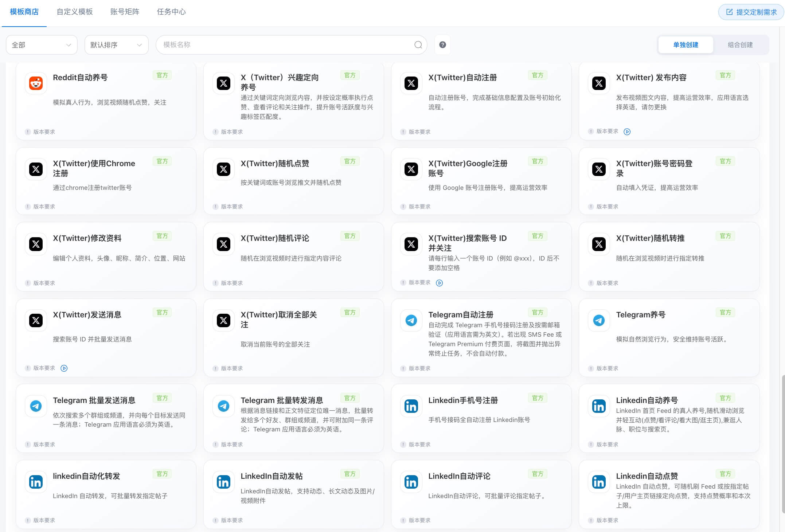Switch to 组合创建 mode
Screen dimensions: 785x532
pos(740,45)
